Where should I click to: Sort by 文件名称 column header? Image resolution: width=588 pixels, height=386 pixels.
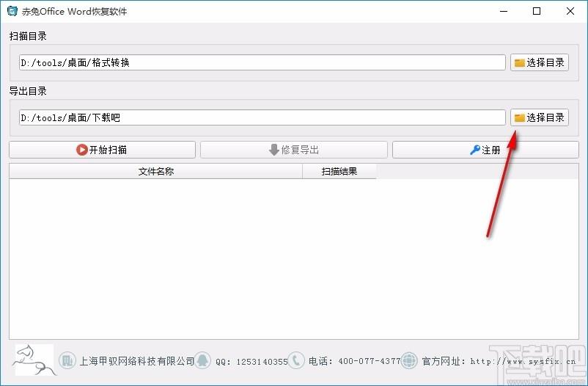point(155,171)
